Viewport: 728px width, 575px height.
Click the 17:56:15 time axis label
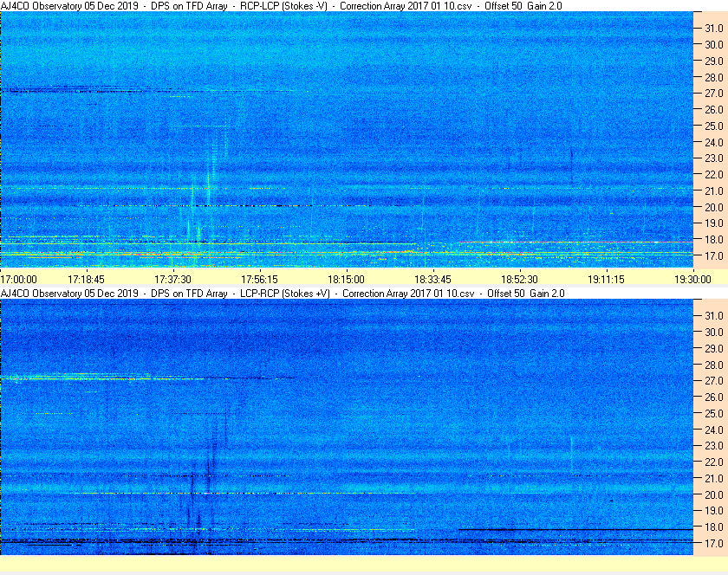(259, 280)
